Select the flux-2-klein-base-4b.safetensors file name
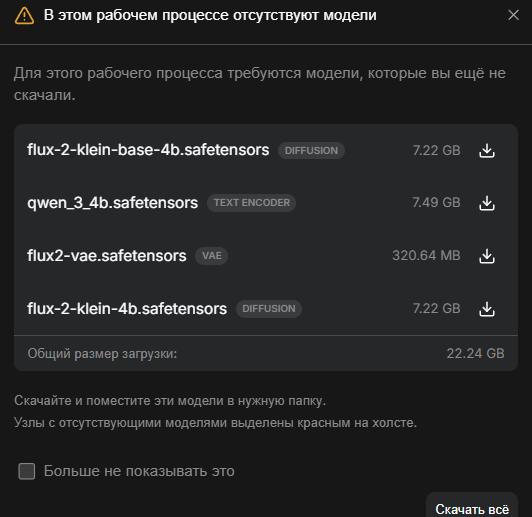 click(x=148, y=150)
